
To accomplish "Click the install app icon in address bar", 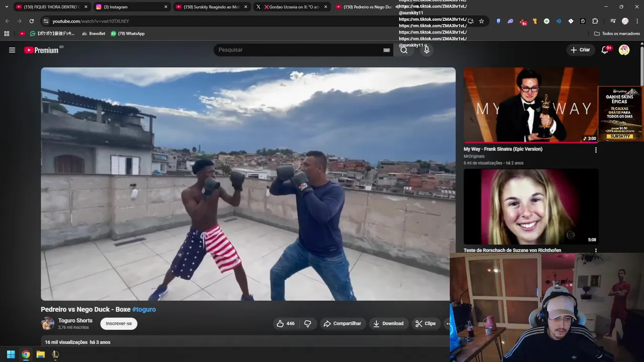I will click(471, 21).
